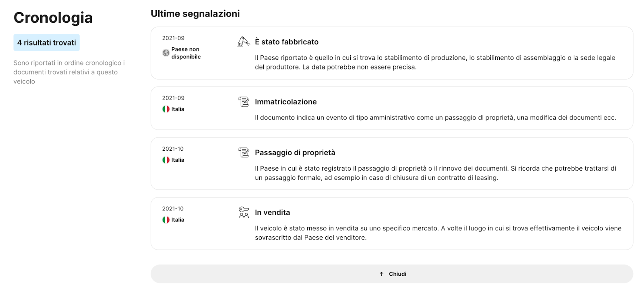
Task: Click the 2021-09 date on fabbricato card
Action: [173, 38]
